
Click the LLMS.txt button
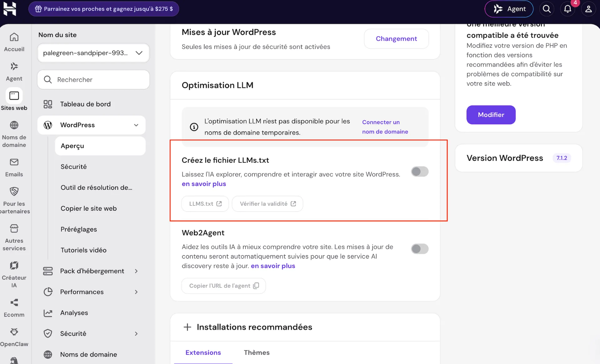pos(205,204)
